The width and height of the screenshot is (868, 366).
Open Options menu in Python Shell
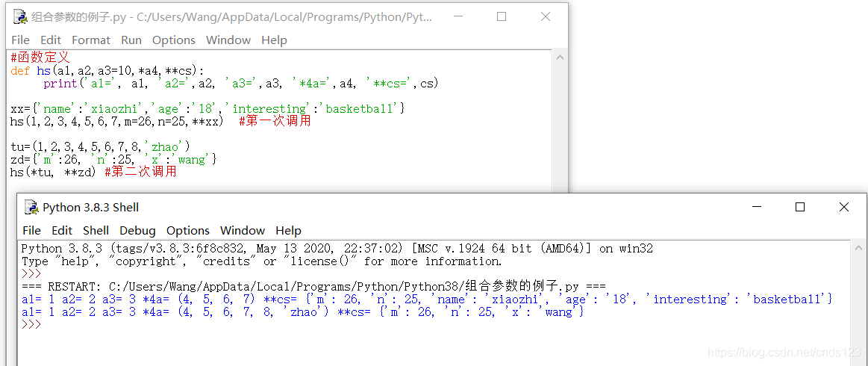pyautogui.click(x=188, y=230)
